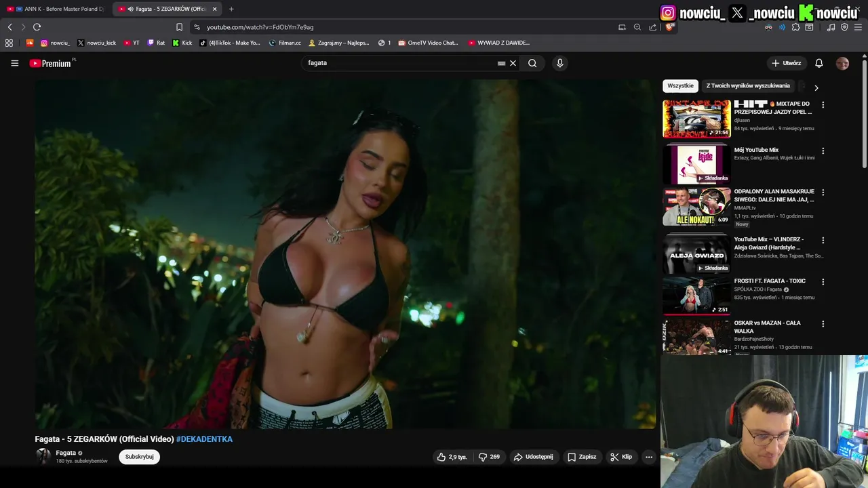The image size is (868, 488).
Task: Open the Brave Shields lion icon
Action: [669, 27]
